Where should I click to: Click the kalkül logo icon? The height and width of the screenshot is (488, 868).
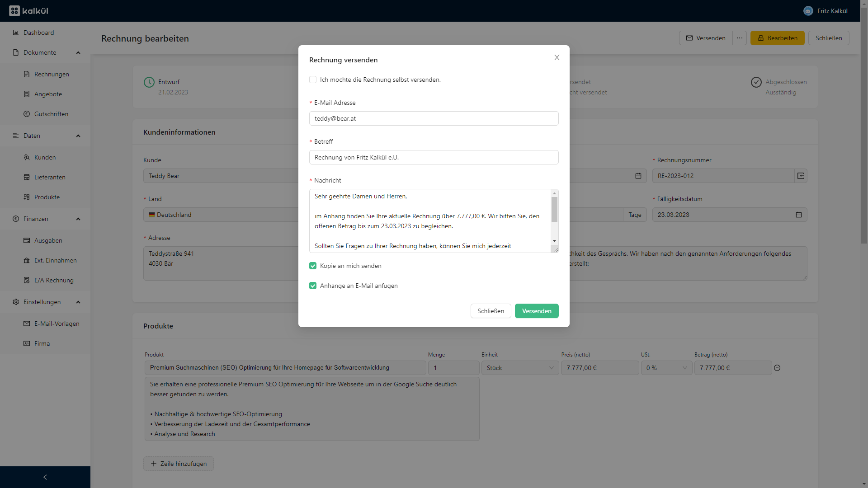tap(14, 11)
